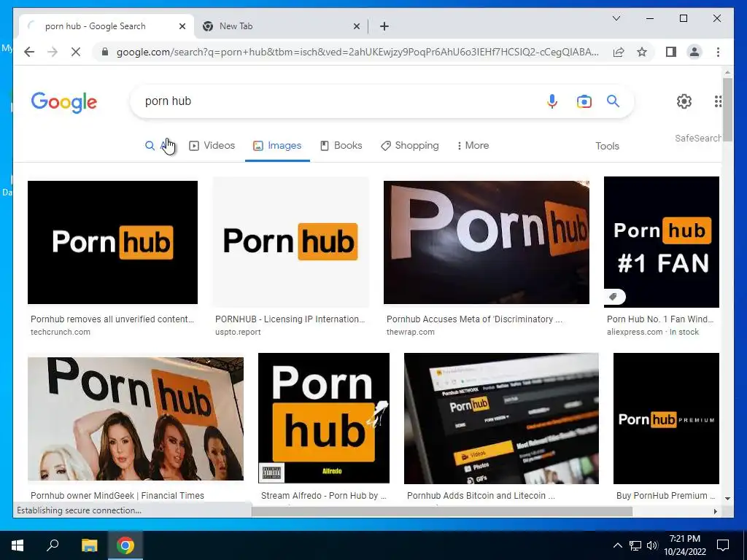Screen dimensions: 747x560
Task: Click the techcrunch.com source link
Action: click(x=60, y=332)
